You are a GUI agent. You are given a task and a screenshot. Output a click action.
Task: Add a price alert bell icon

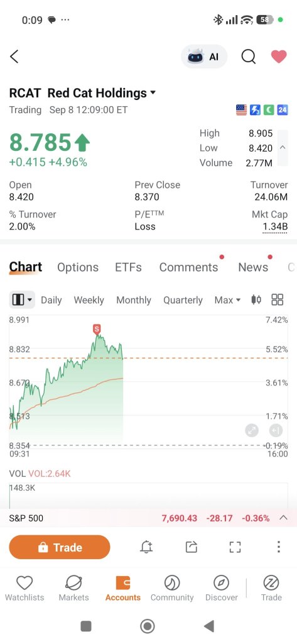[146, 547]
